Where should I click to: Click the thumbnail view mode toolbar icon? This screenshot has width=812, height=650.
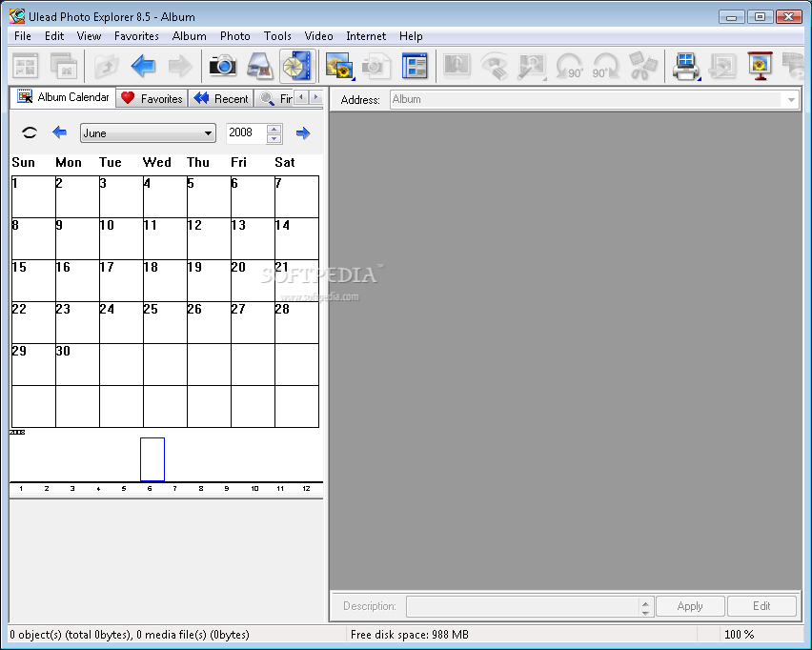pos(26,67)
